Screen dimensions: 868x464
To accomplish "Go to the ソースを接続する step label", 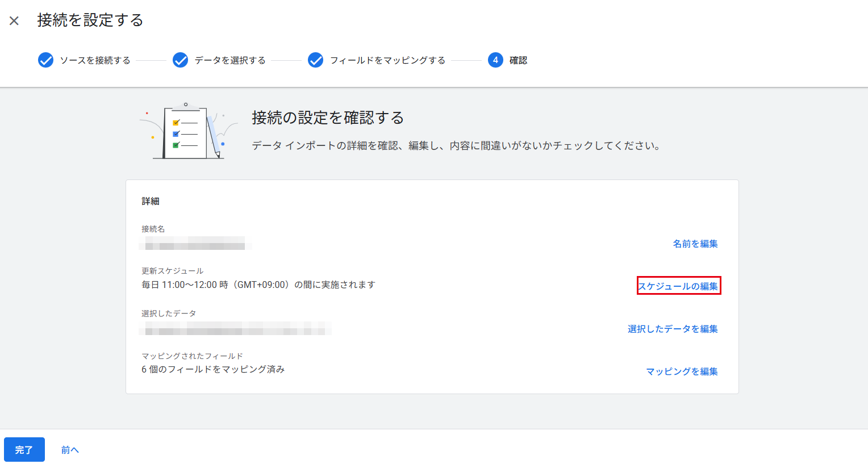I will (95, 60).
